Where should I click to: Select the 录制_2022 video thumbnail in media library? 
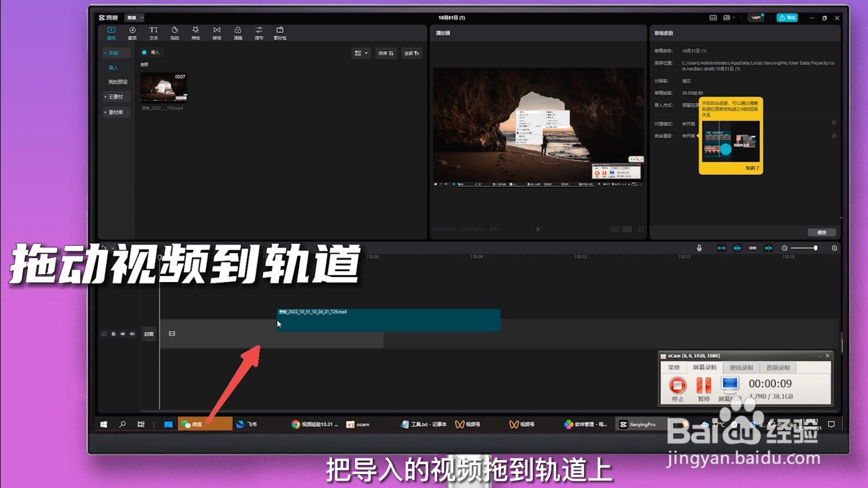(164, 87)
